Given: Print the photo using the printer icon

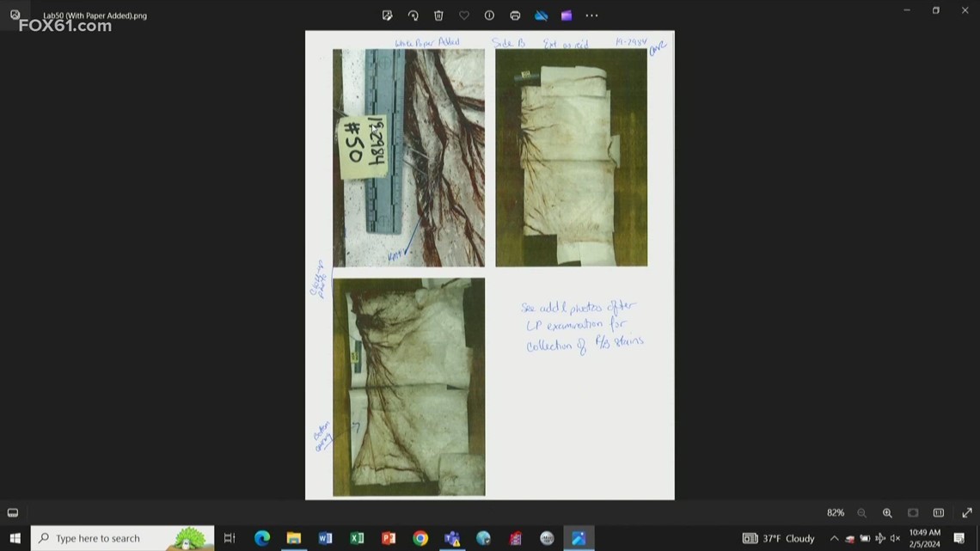Looking at the screenshot, I should 515,15.
